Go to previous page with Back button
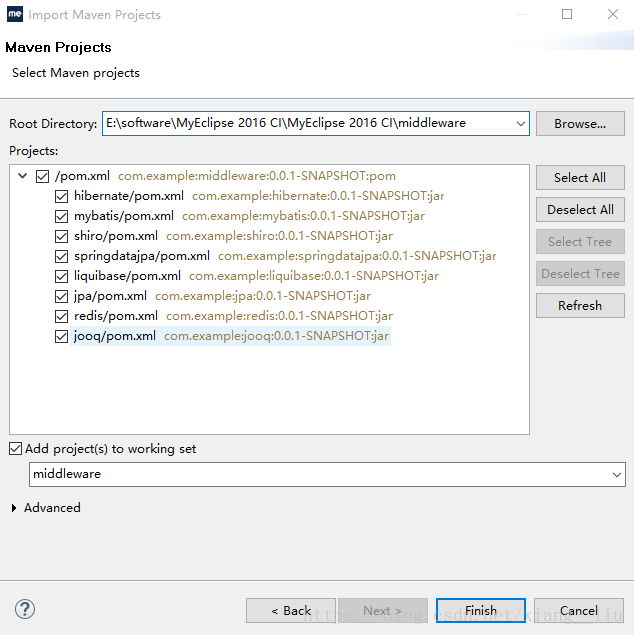The height and width of the screenshot is (635, 634). point(291,610)
